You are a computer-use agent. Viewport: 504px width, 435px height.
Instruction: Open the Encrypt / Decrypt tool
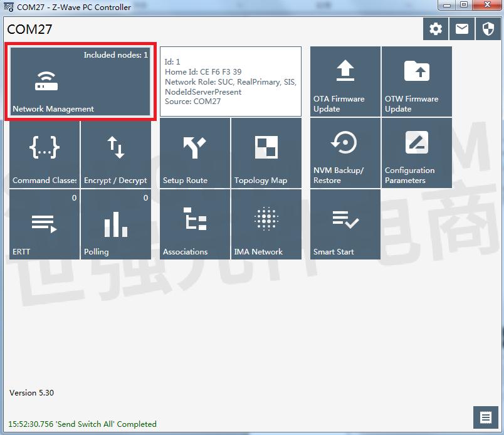pos(115,152)
